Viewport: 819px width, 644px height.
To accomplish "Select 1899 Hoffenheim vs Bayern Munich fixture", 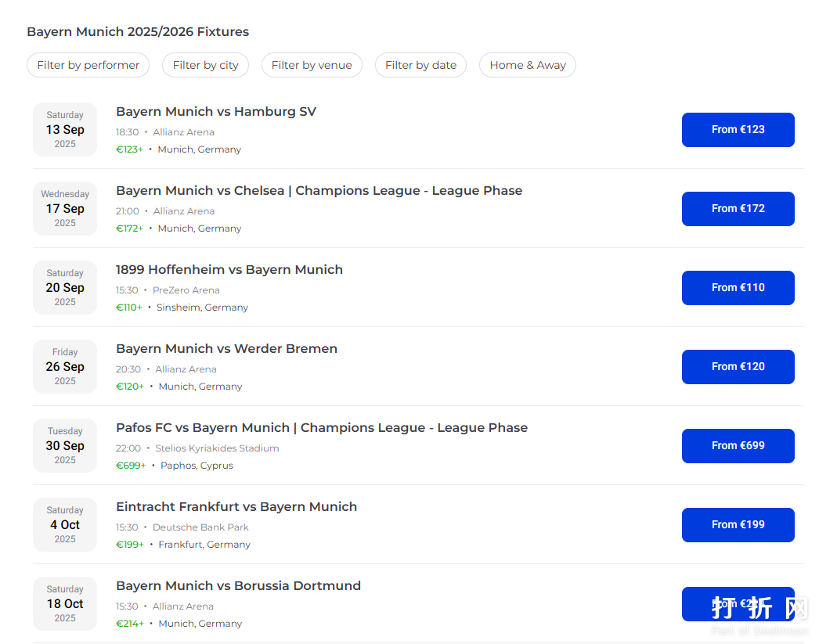I will coord(229,270).
